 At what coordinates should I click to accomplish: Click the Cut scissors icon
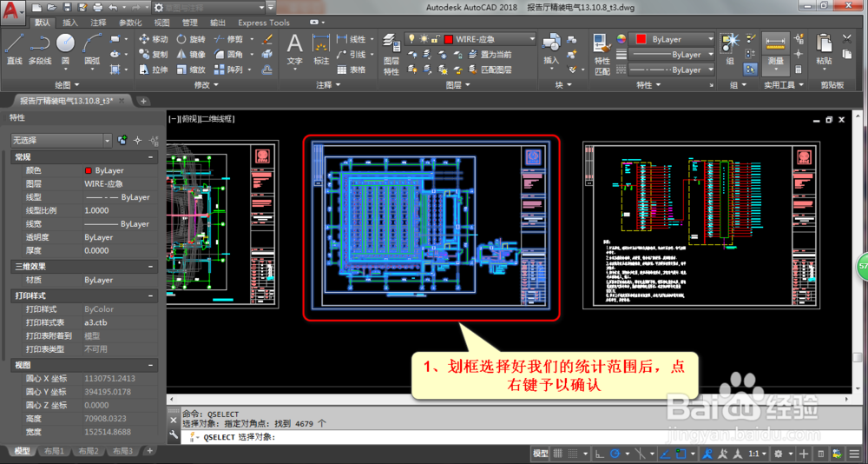(846, 39)
